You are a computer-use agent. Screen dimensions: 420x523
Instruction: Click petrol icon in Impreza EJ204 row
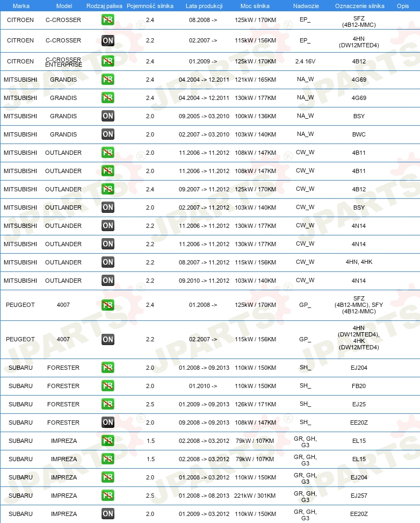pyautogui.click(x=107, y=477)
